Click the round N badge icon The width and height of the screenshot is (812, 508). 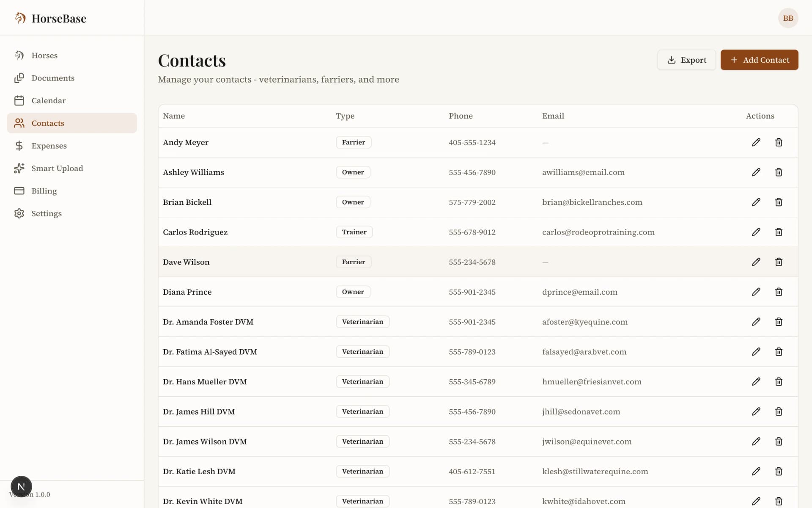21,486
